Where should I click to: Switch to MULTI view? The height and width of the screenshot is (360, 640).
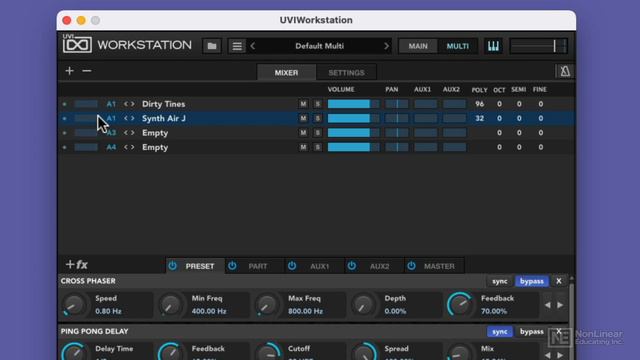[x=458, y=46]
